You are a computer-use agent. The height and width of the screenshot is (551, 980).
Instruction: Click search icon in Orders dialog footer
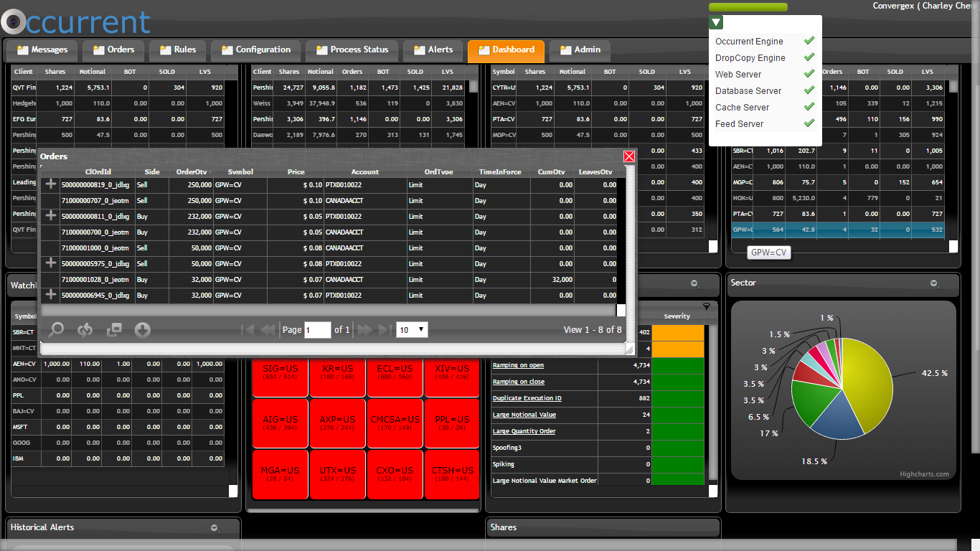click(55, 330)
